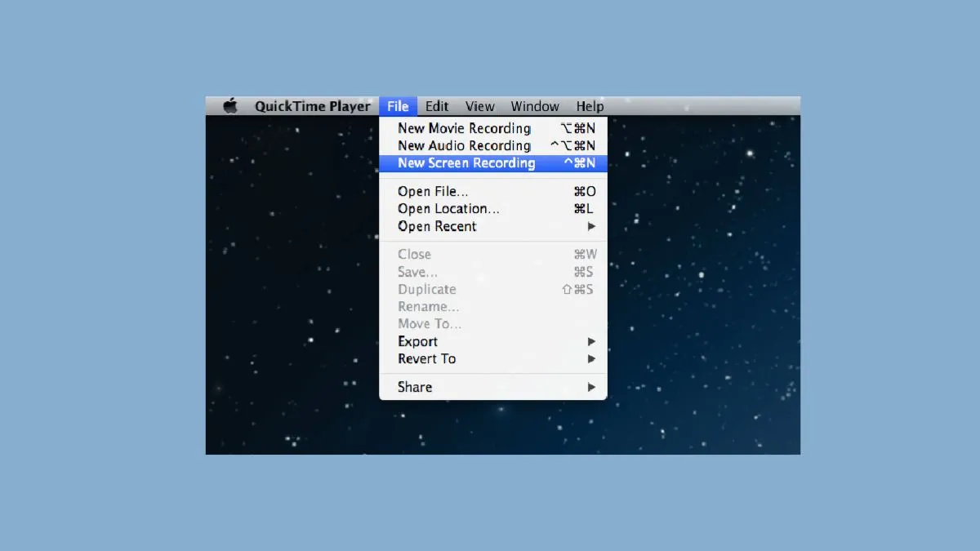The image size is (980, 551).
Task: Choose Open Location… from the menu
Action: point(448,209)
